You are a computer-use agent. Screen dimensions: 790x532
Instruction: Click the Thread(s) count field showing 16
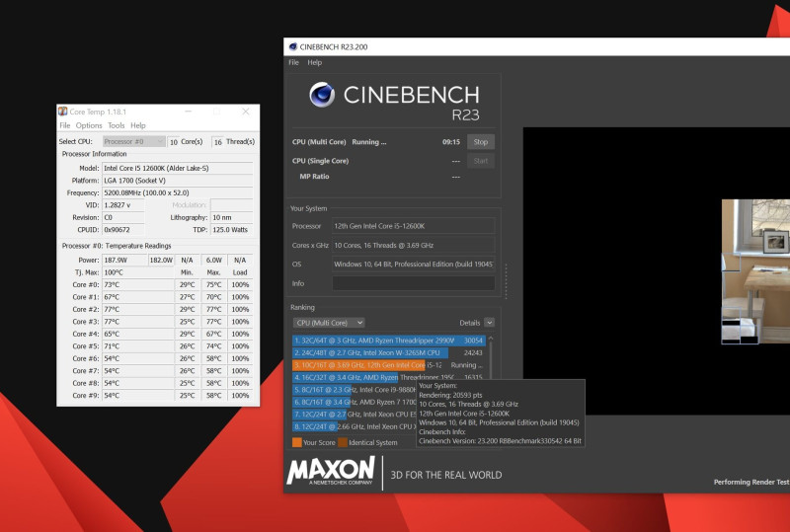(217, 142)
